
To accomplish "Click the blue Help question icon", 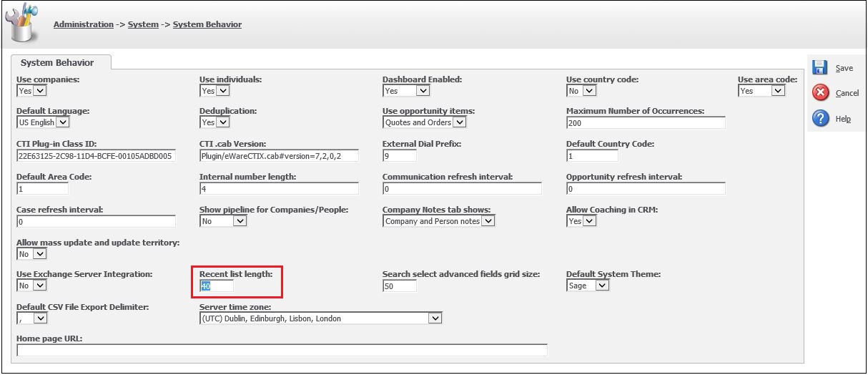I will click(x=821, y=118).
